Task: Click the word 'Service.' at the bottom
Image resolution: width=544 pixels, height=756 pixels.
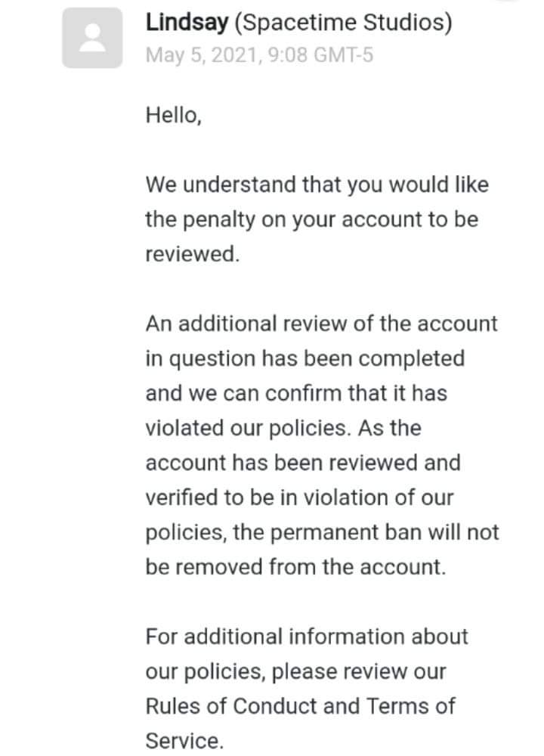Action: [x=184, y=741]
